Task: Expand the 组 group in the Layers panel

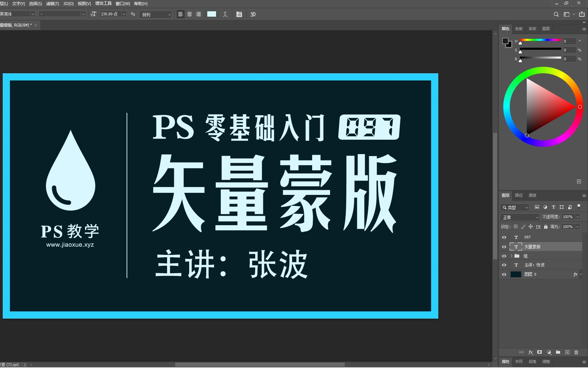Action: [x=511, y=256]
